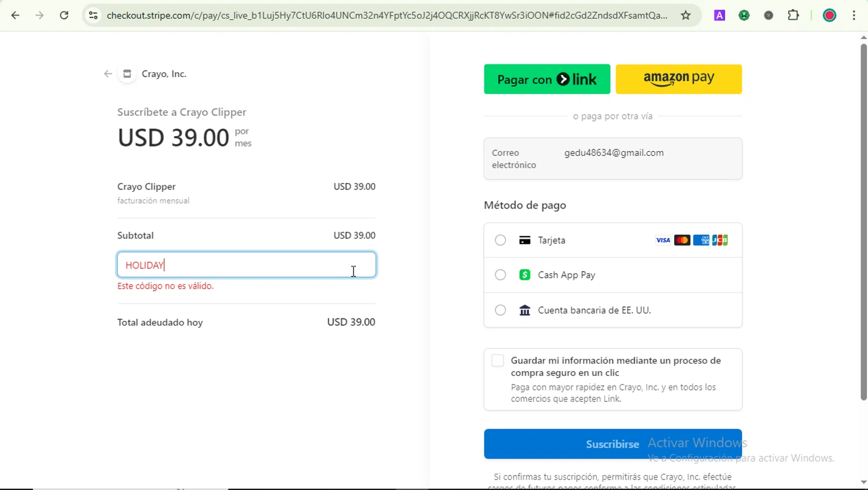Screen dimensions: 868x490
Task: Open the Chrome profile avatar
Action: (829, 16)
